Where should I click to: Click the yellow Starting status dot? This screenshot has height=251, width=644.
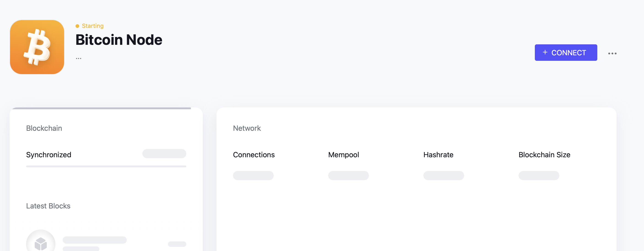[77, 26]
